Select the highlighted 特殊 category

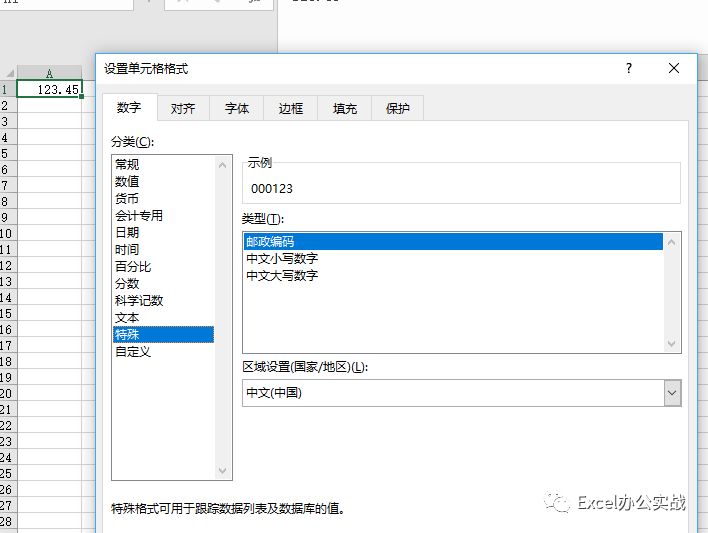click(163, 334)
